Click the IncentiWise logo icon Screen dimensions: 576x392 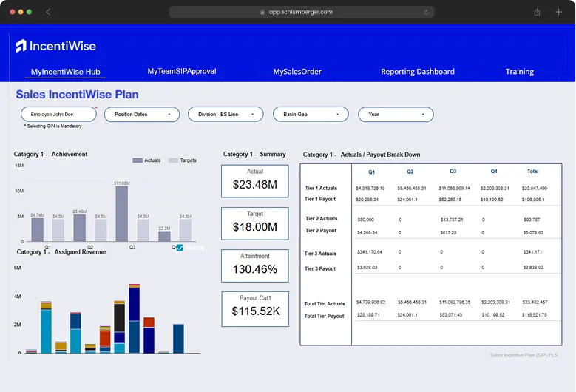tap(21, 46)
